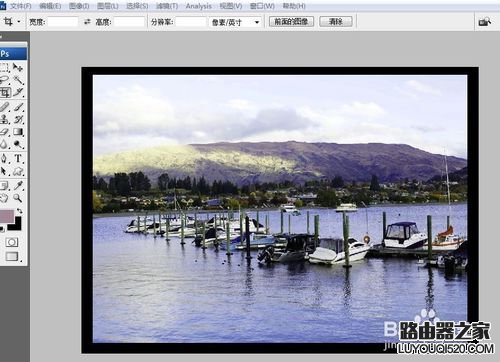
Task: Select the Pen tool
Action: 4,159
